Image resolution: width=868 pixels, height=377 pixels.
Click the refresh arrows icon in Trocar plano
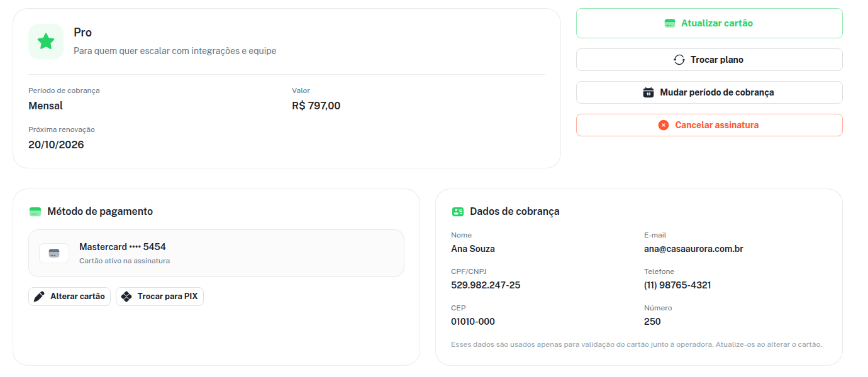coord(679,60)
